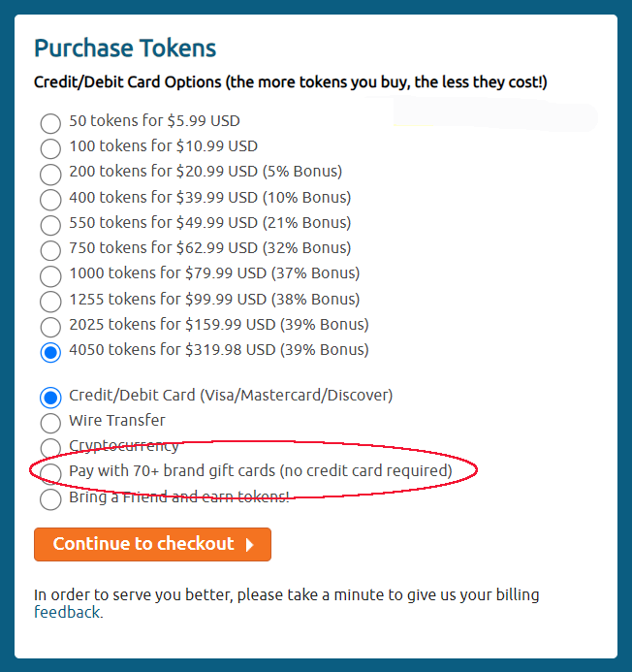
Task: Select Pay with 70+ brand gift cards
Action: coord(50,472)
